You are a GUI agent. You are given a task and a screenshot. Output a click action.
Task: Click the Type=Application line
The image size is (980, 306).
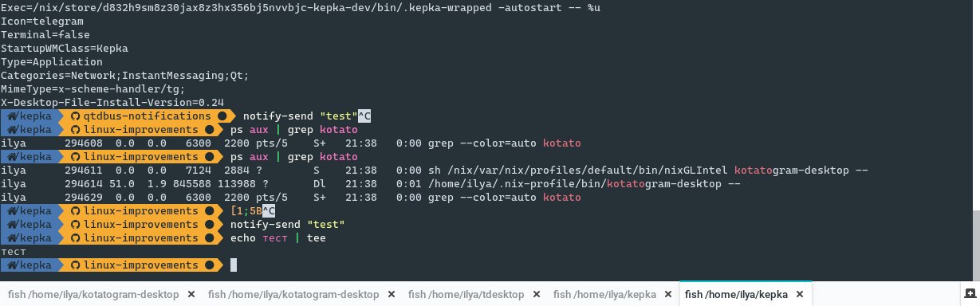pyautogui.click(x=52, y=61)
